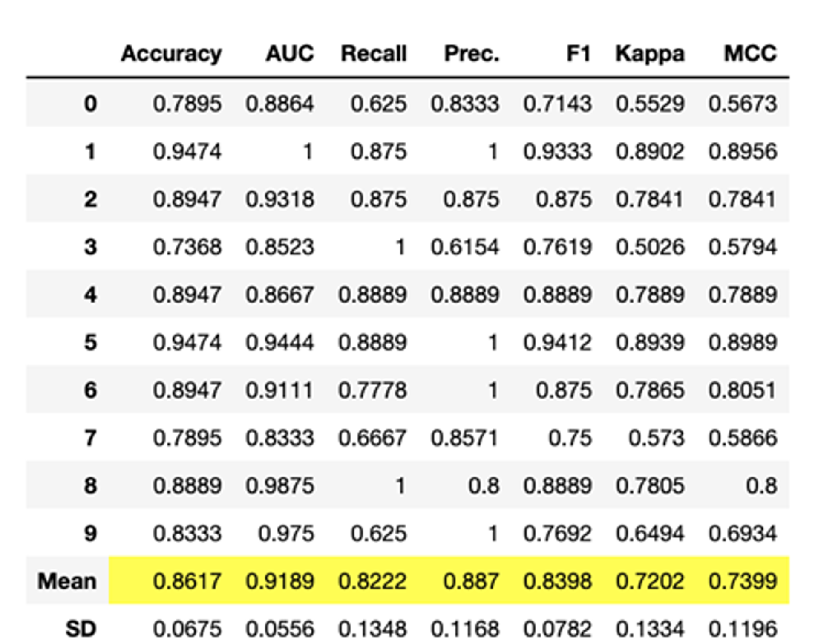Screen dimensions: 818x644
Task: Click fold 3 precision value 0.6154
Action: coord(465,247)
